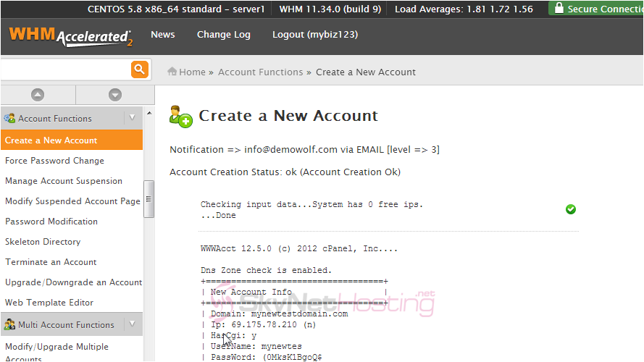Viewport: 644px width, 362px height.
Task: Click the Dns Zone check is enabled text
Action: tap(266, 270)
